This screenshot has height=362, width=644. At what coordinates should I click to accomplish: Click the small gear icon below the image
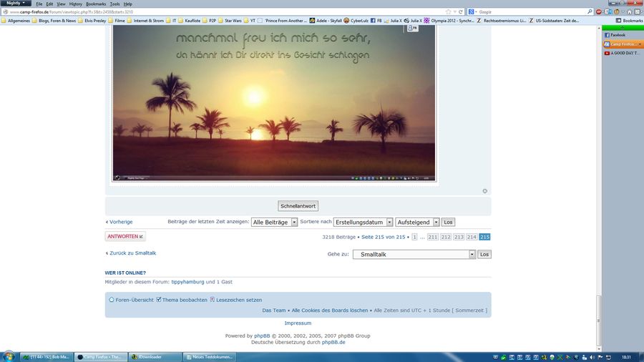(484, 191)
